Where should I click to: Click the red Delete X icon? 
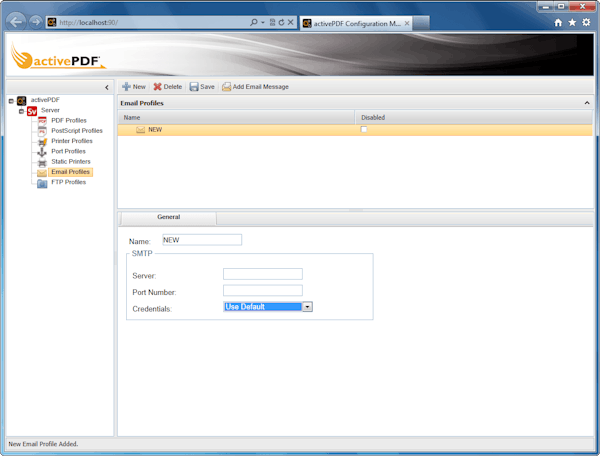pos(157,87)
